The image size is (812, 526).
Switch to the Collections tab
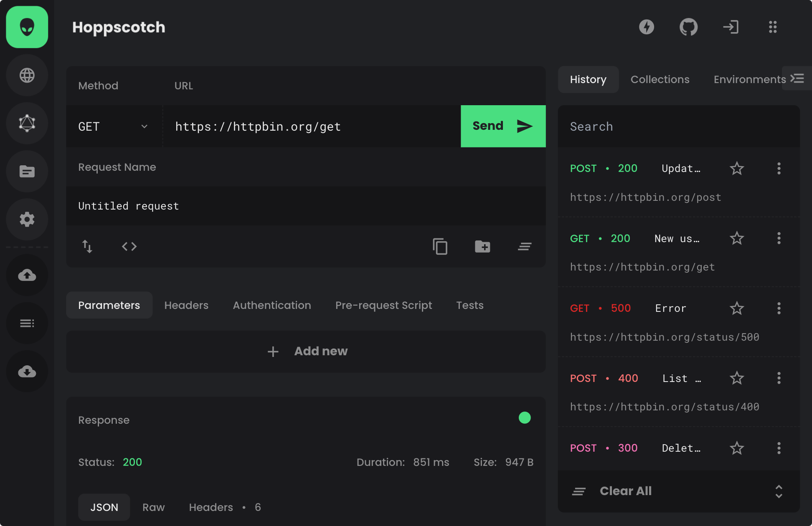[660, 79]
